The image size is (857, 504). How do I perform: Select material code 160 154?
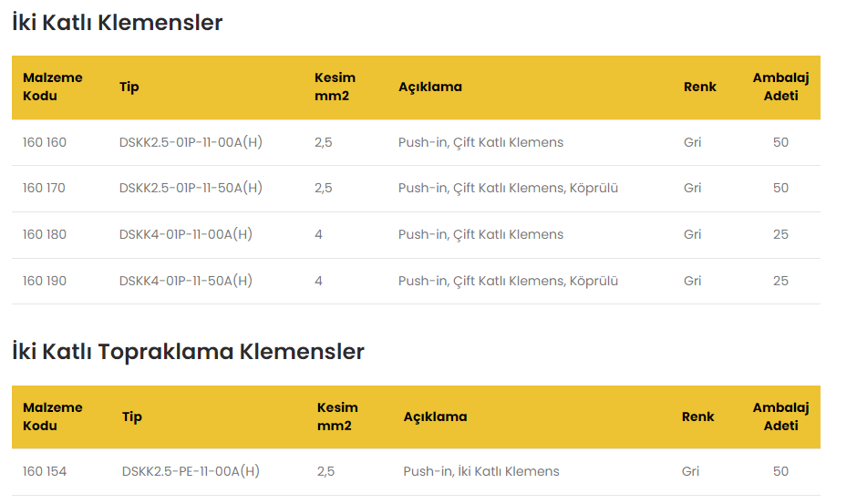[x=45, y=471]
